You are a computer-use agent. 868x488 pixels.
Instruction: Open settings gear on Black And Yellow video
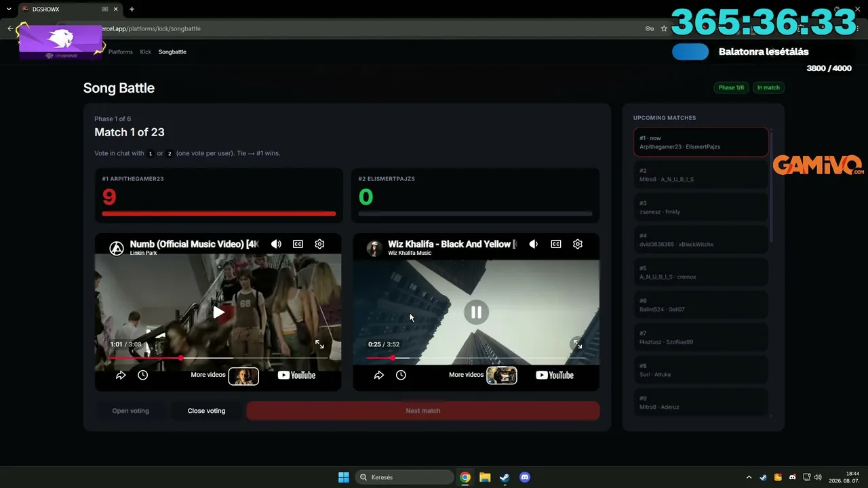578,244
